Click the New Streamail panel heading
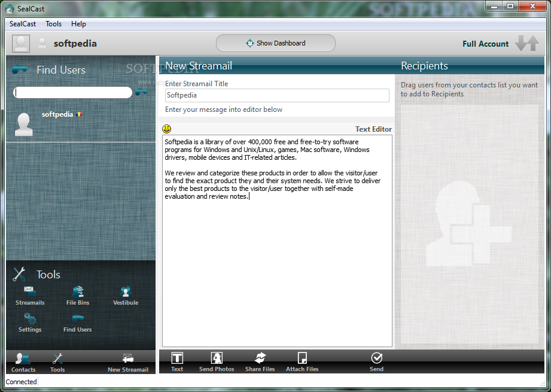 point(199,66)
